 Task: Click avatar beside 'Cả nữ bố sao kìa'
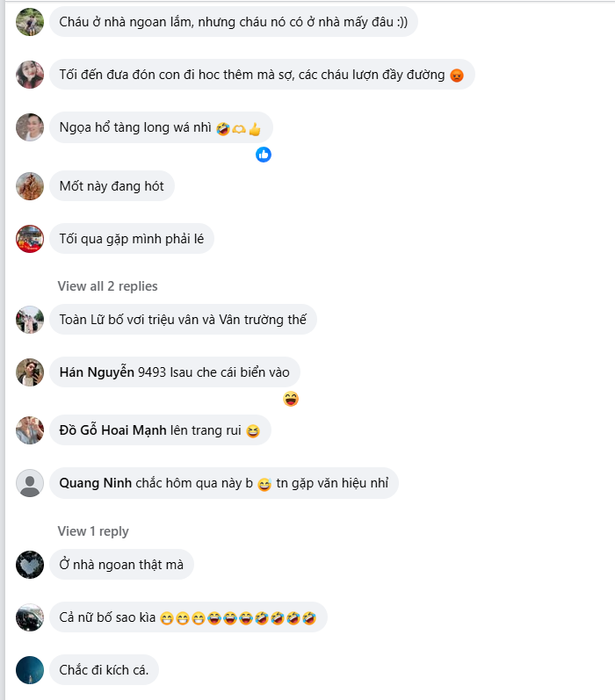30,617
